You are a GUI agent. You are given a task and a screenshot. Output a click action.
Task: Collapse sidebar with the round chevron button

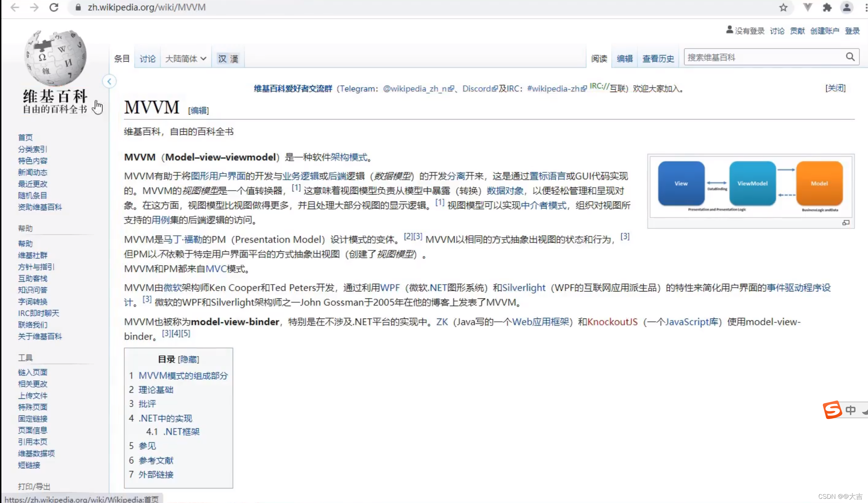tap(109, 81)
